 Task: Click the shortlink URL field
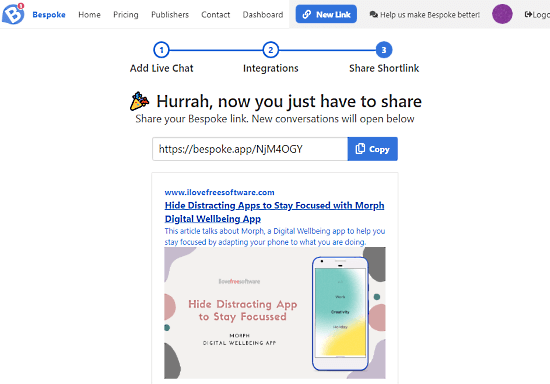coord(250,149)
